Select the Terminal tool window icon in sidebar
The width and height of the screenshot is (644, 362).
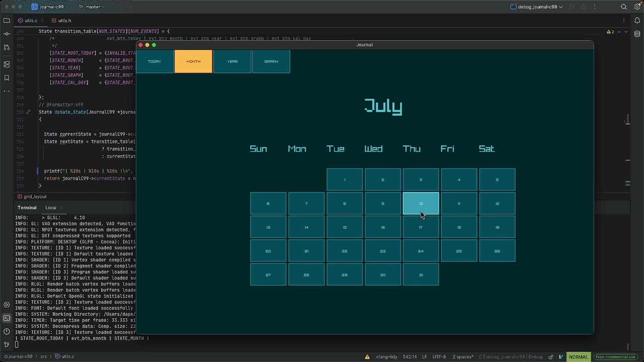click(7, 318)
